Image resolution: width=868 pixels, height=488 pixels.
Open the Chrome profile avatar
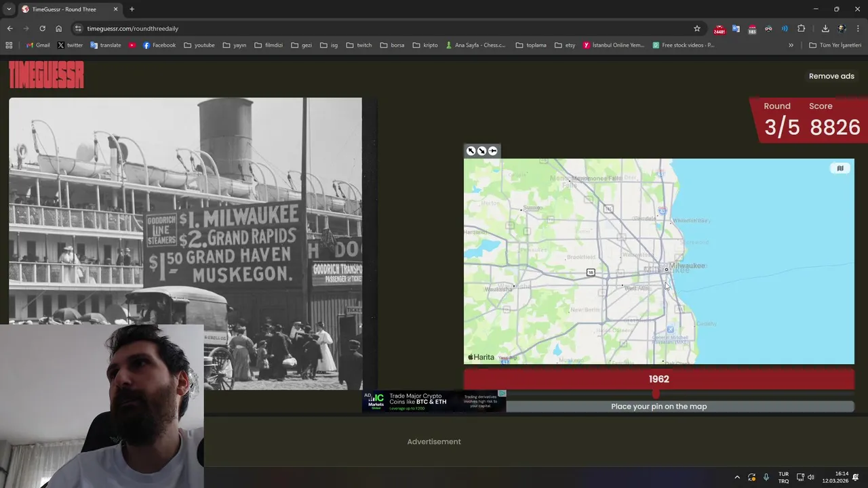(842, 28)
